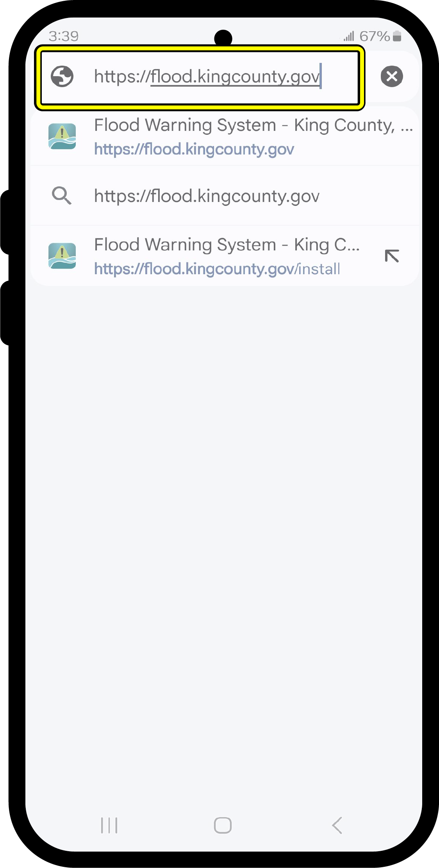Open recent apps from the navigation bar

pos(109,825)
